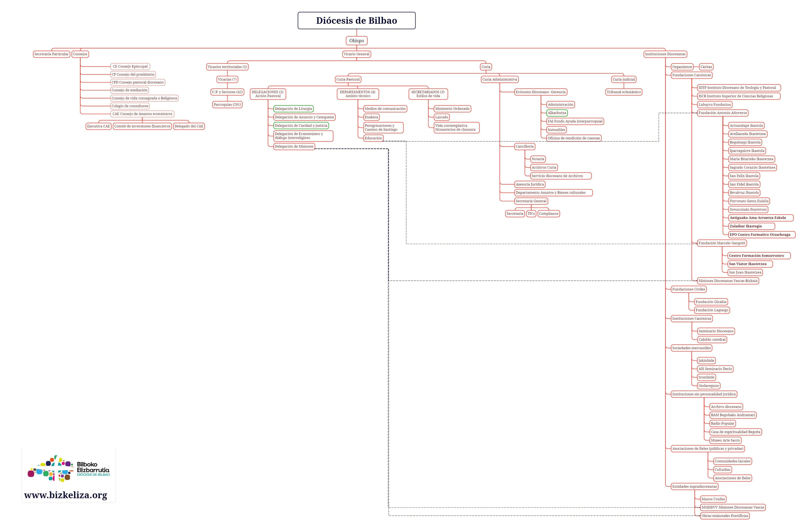Click the Instituciones Diocesanas node

point(665,54)
